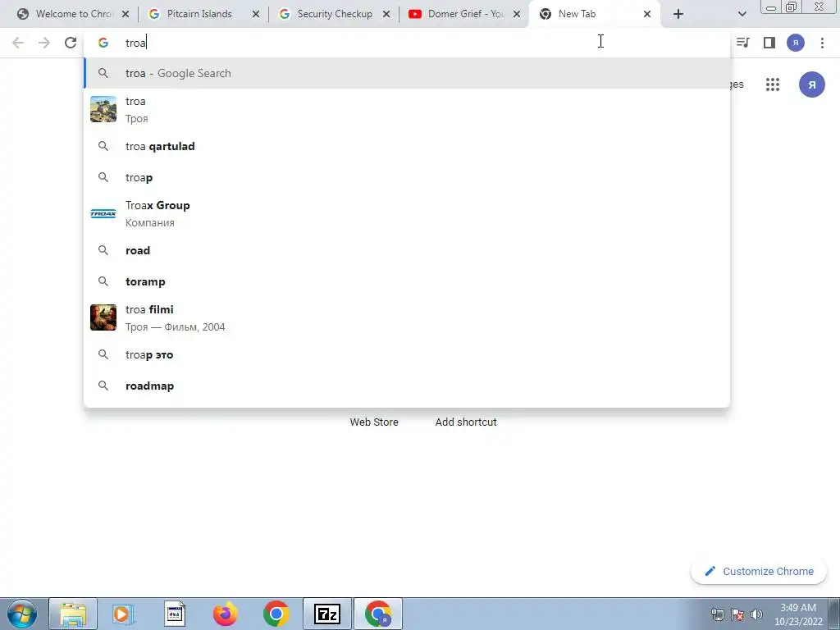Switch to the Security Checkup tab
Image resolution: width=840 pixels, height=630 pixels.
click(335, 15)
